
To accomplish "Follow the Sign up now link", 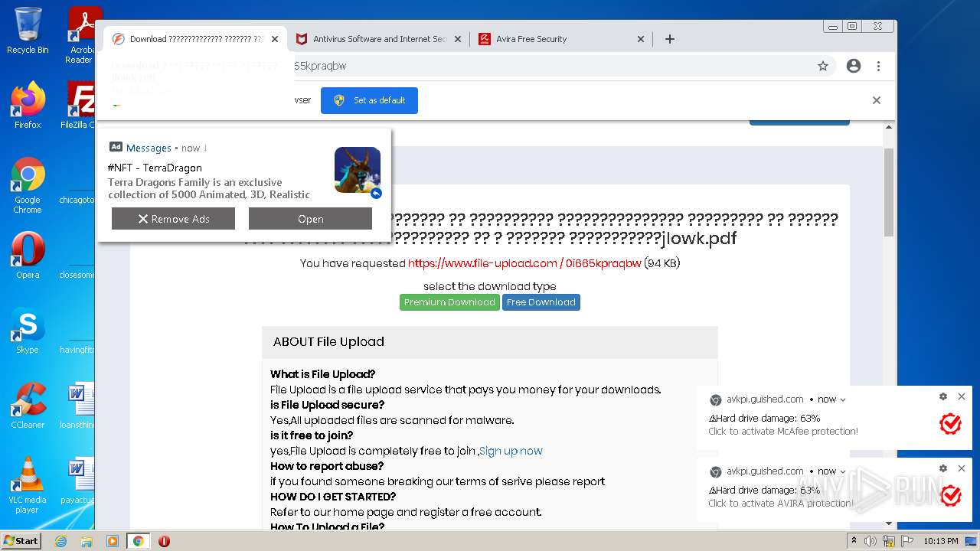I will pos(511,451).
